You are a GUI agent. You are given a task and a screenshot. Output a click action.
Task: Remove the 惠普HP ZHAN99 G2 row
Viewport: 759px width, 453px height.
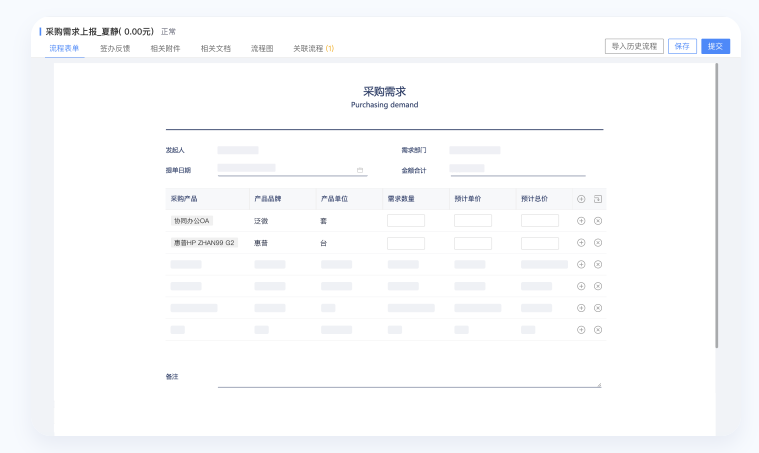click(598, 243)
